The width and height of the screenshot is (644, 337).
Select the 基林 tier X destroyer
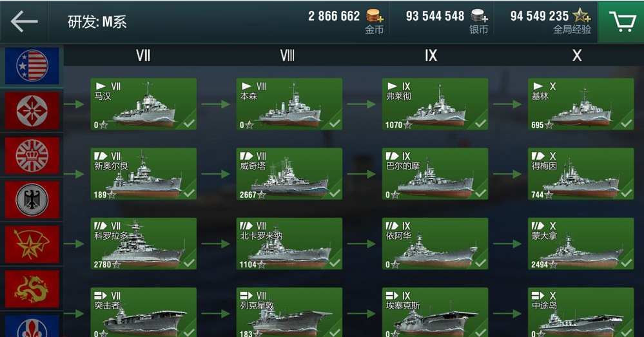click(581, 104)
